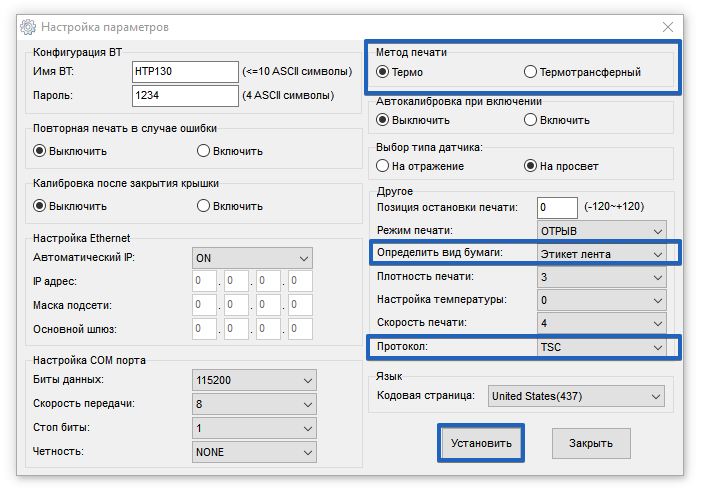Select На просвет sensor type
The image size is (701, 494).
pyautogui.click(x=530, y=166)
